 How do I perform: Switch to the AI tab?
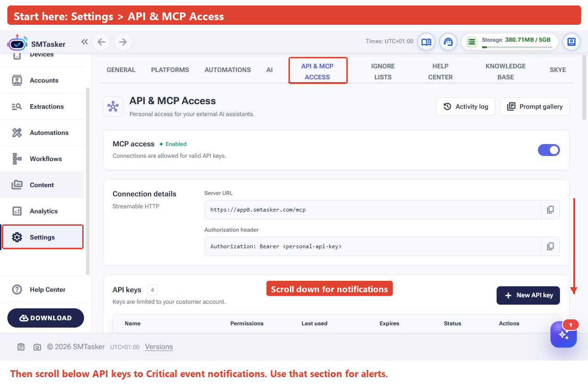[x=270, y=70]
